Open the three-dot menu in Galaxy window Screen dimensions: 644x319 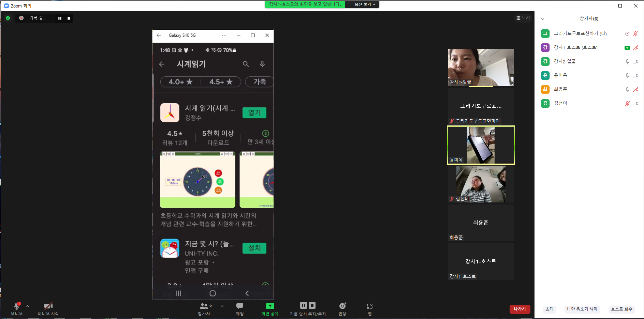[224, 35]
